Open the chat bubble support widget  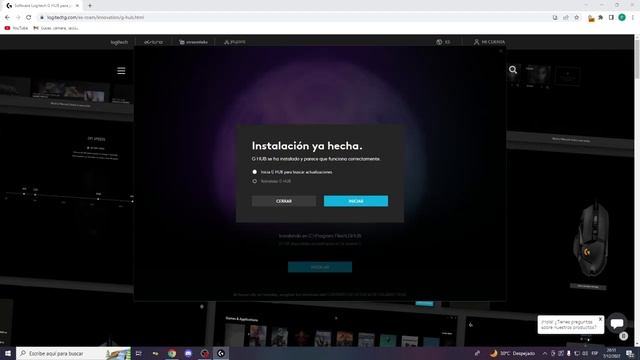(616, 324)
